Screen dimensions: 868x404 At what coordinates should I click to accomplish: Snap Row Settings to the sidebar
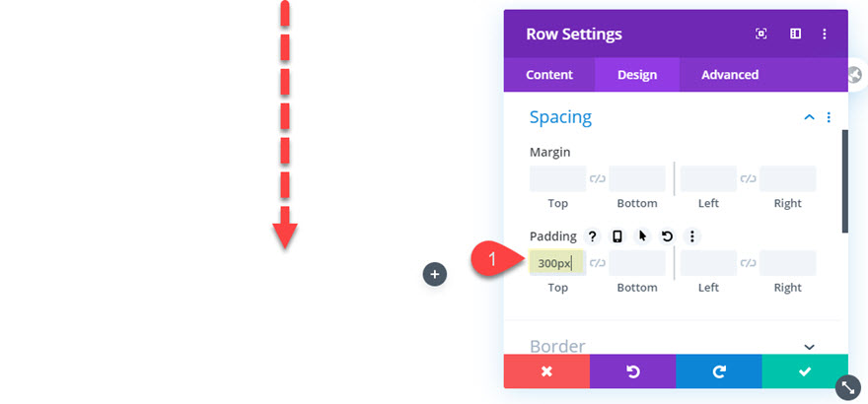pos(795,34)
